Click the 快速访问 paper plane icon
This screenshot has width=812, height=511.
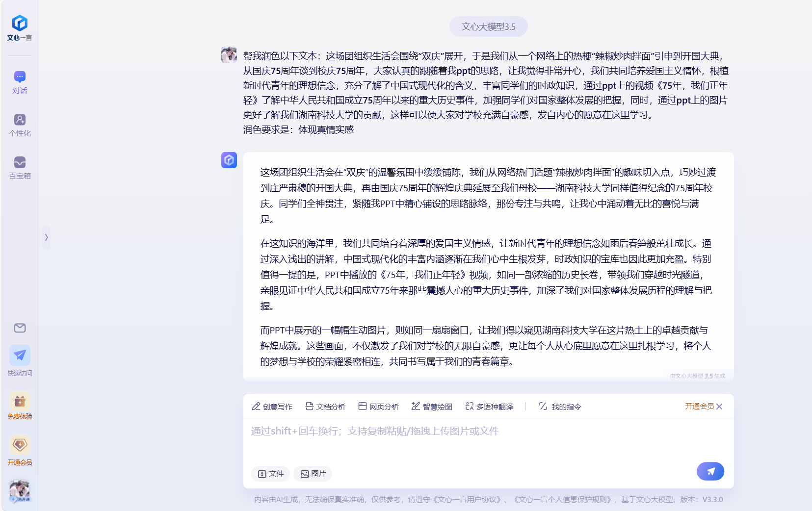tap(20, 356)
